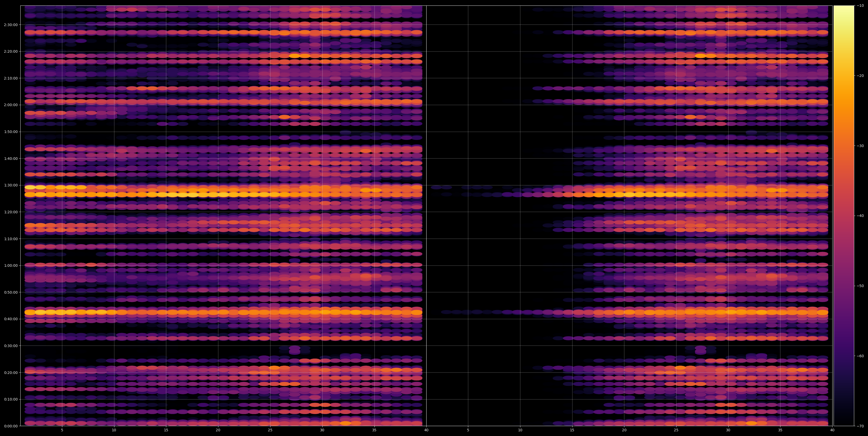Image resolution: width=868 pixels, height=436 pixels.
Task: Click the −70 colorbar tick label
Action: coord(860,426)
